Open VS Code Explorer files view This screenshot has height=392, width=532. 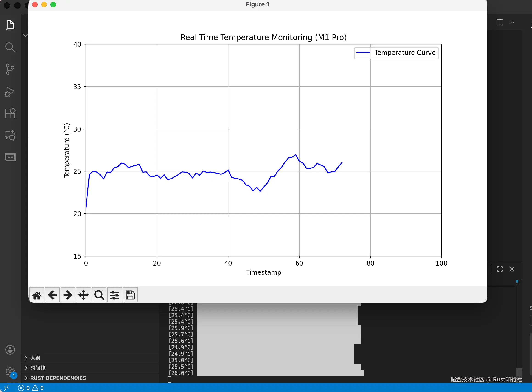coord(10,25)
